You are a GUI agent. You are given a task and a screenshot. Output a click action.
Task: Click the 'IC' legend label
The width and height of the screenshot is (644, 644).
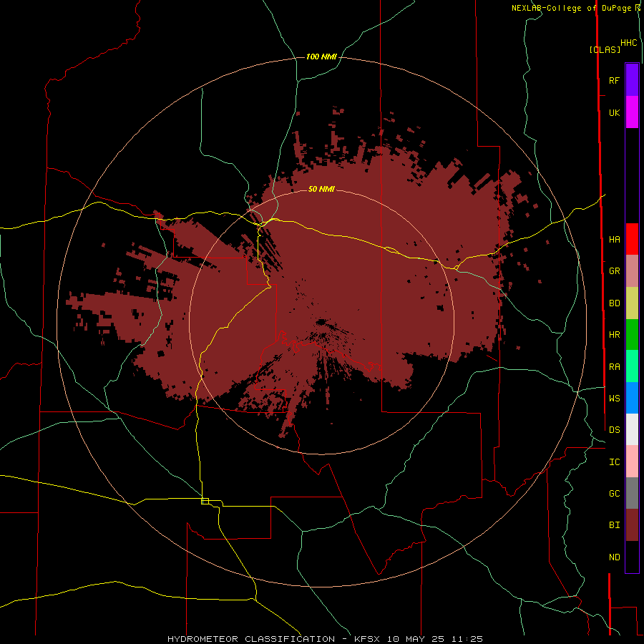point(614,462)
